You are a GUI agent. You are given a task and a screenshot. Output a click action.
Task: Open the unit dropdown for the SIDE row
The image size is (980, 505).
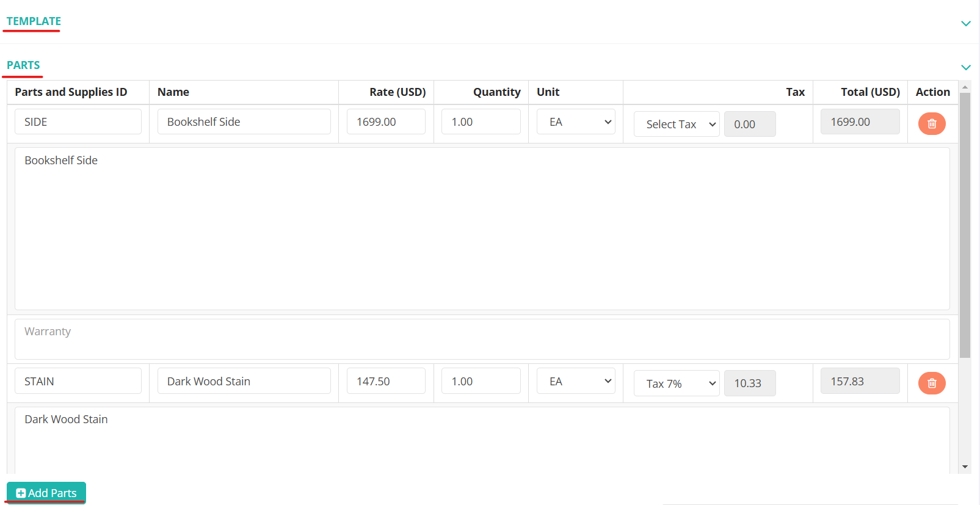tap(576, 122)
